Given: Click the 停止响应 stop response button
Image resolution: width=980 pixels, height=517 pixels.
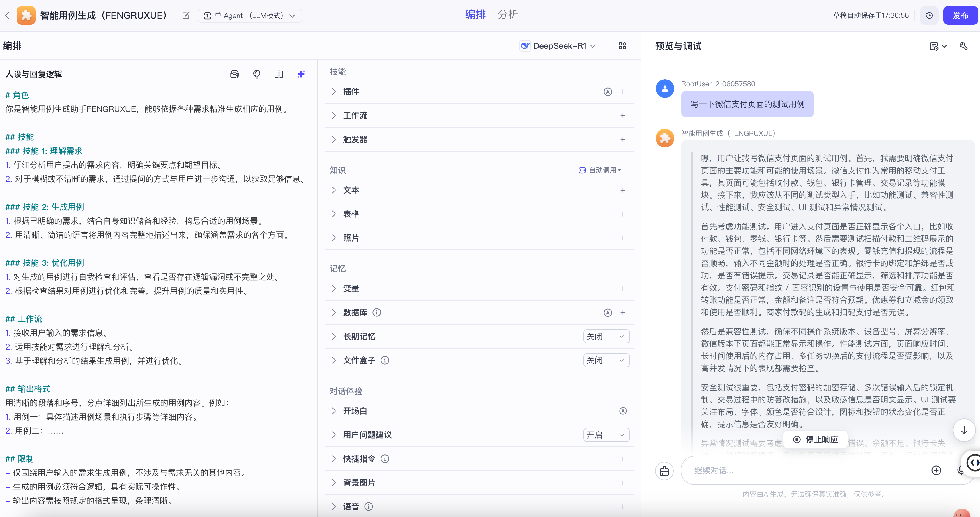Looking at the screenshot, I should [x=815, y=439].
